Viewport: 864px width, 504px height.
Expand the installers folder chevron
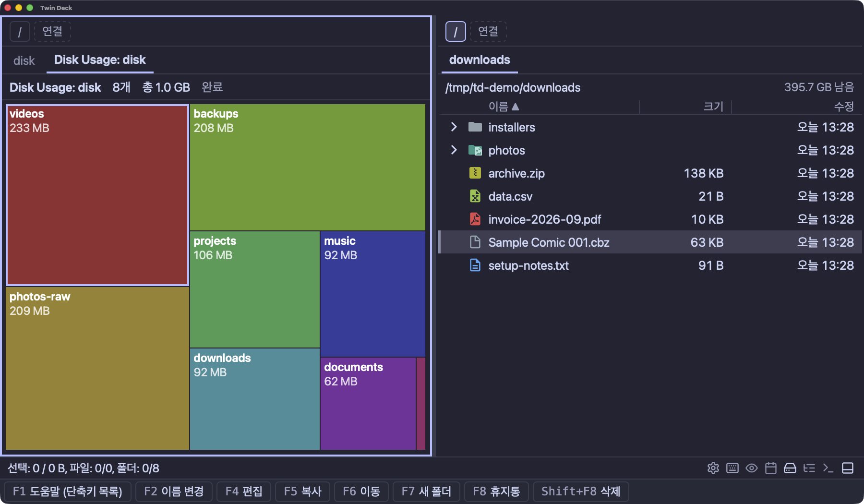(454, 127)
